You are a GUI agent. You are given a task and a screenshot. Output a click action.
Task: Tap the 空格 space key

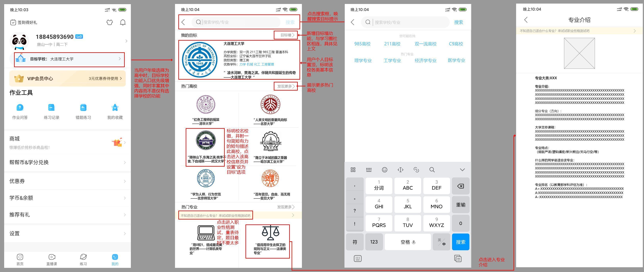tap(408, 242)
